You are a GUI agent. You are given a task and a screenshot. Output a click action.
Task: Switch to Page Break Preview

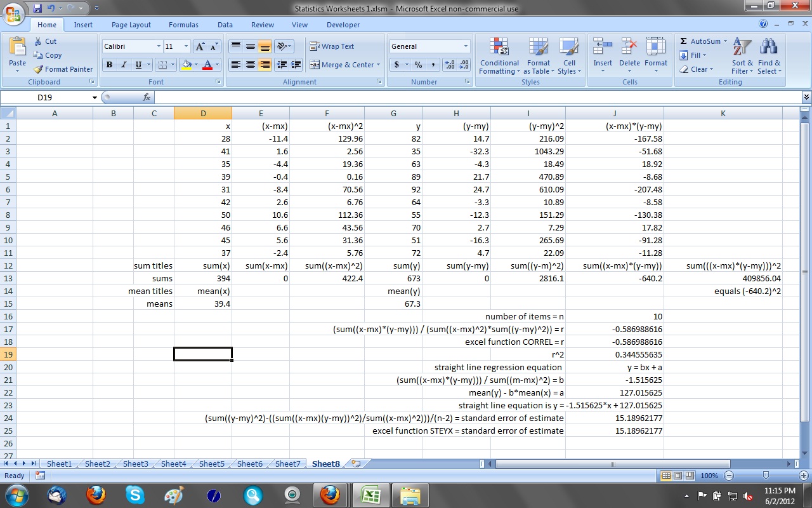[x=689, y=476]
